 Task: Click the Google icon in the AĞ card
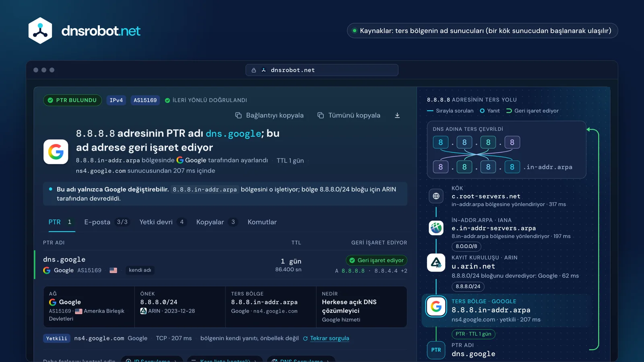click(53, 302)
